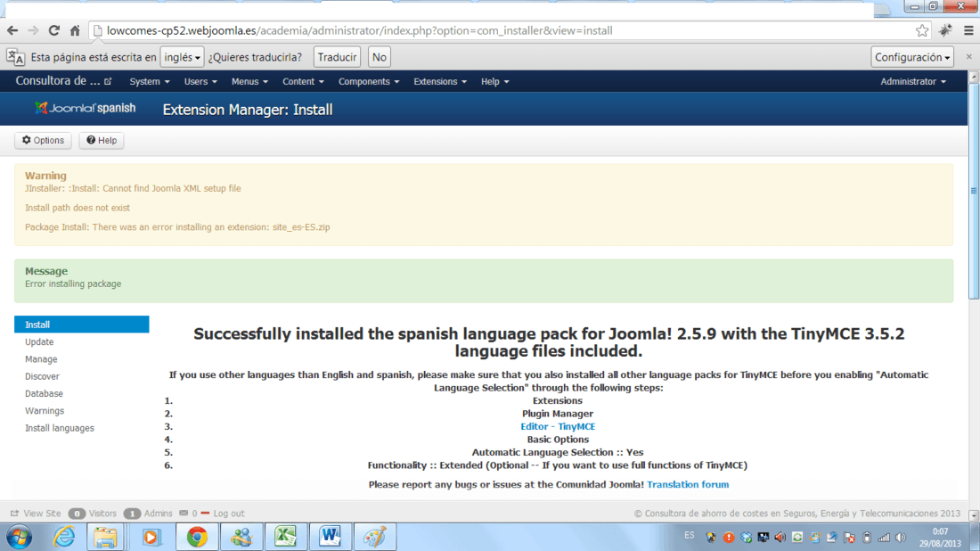Click the Traducir button
The width and height of the screenshot is (980, 551).
[x=337, y=57]
